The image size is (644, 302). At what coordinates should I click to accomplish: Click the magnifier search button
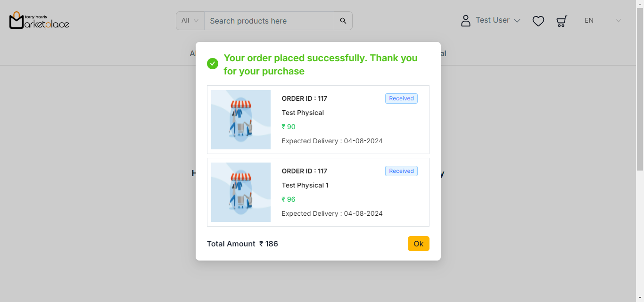click(343, 21)
